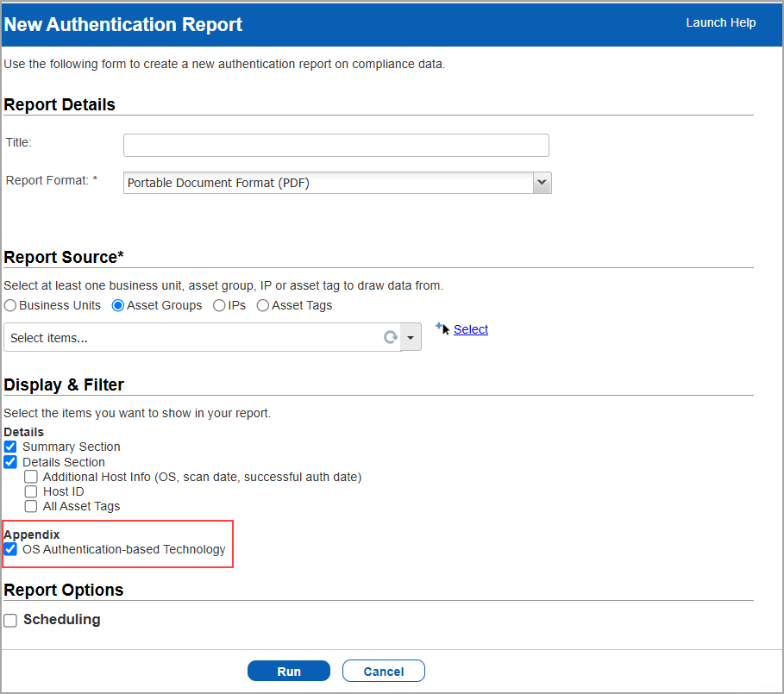Click inside the Select items combo box
The height and width of the screenshot is (694, 784).
[x=190, y=338]
